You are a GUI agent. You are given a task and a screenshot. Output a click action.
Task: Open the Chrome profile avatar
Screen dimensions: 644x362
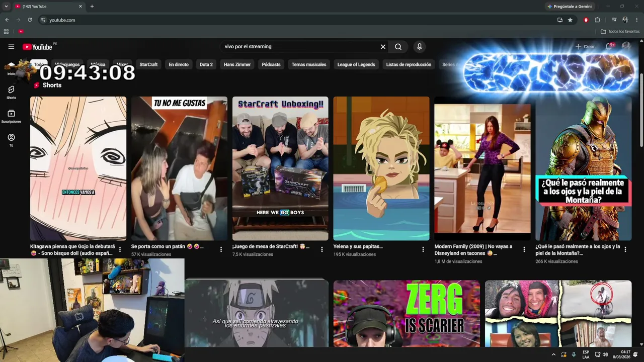625,20
